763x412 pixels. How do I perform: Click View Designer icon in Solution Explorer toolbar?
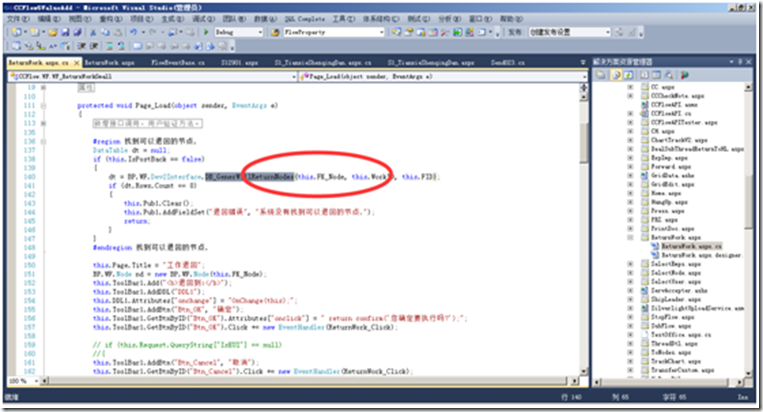coord(656,75)
